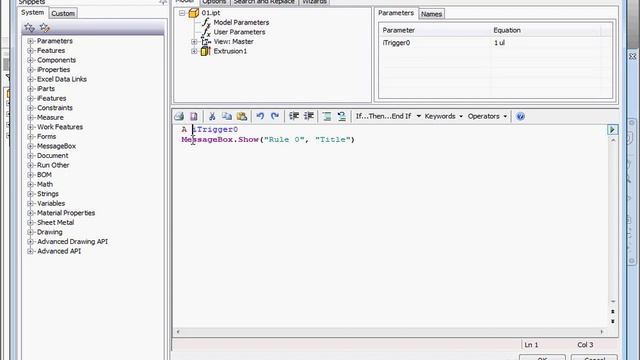
Task: Cut selected code with the scissors icon
Action: click(212, 116)
